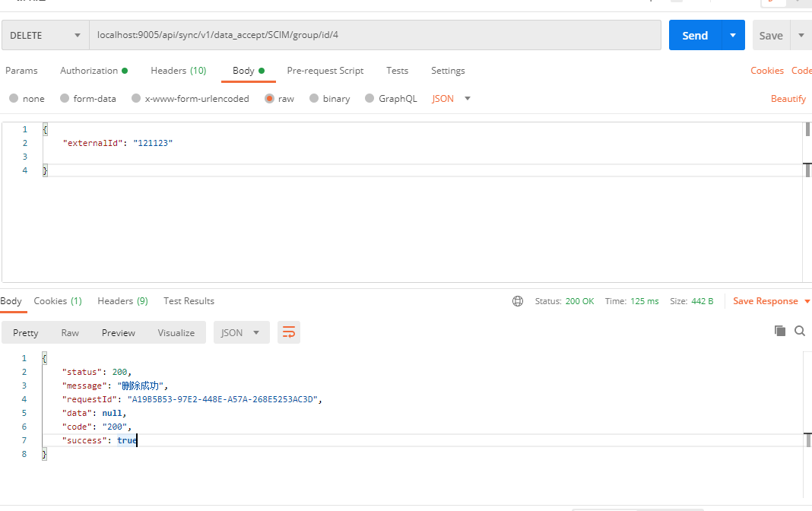Switch to the Test Results tab
812x511 pixels.
click(x=189, y=301)
